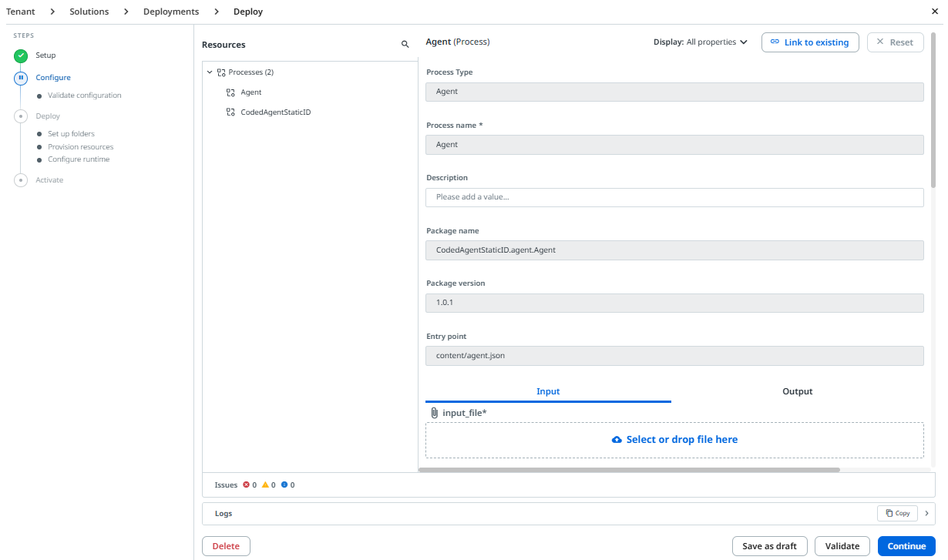Screen dimensions: 948x560
Task: Click the yellow warning issues icon
Action: 265,485
